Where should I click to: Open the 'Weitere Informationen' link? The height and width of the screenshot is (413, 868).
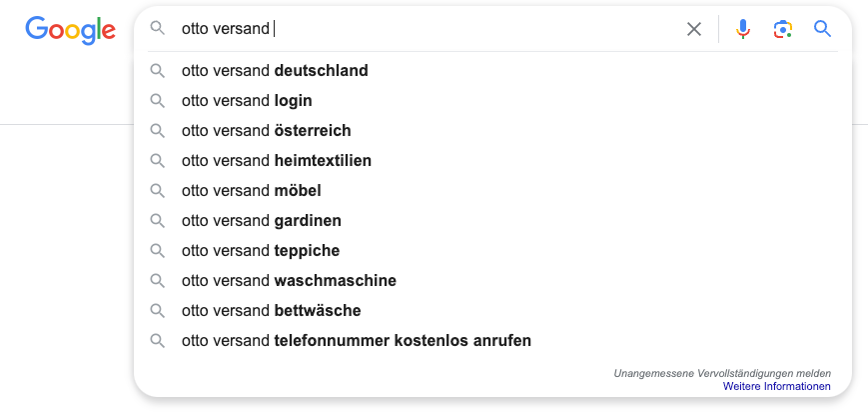click(776, 386)
